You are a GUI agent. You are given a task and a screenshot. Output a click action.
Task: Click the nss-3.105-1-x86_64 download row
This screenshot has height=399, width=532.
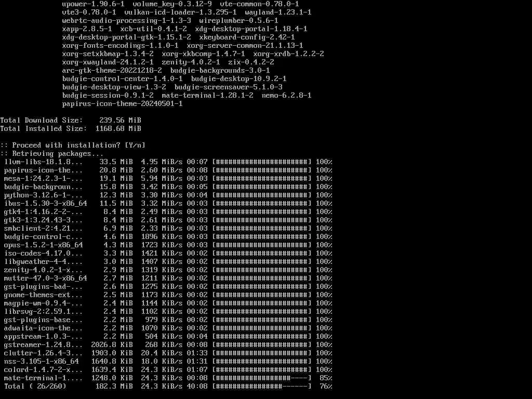coord(168,362)
